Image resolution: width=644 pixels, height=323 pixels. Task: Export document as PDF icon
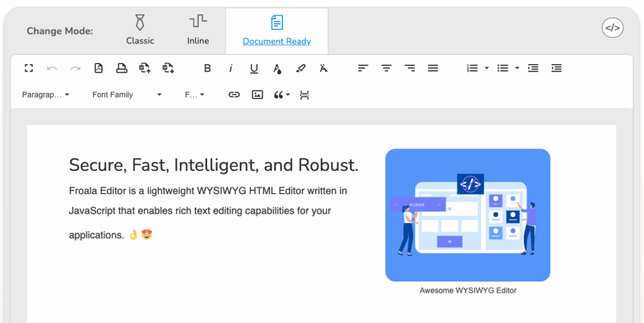click(99, 68)
